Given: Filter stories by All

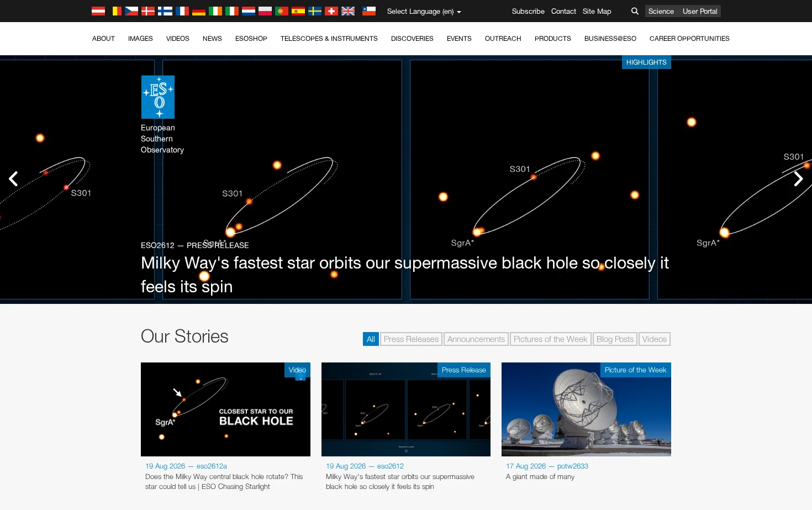Looking at the screenshot, I should click(x=371, y=339).
